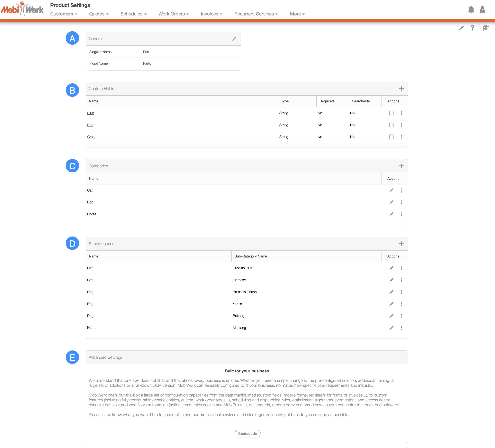
Task: Expand the Customers menu
Action: point(64,14)
